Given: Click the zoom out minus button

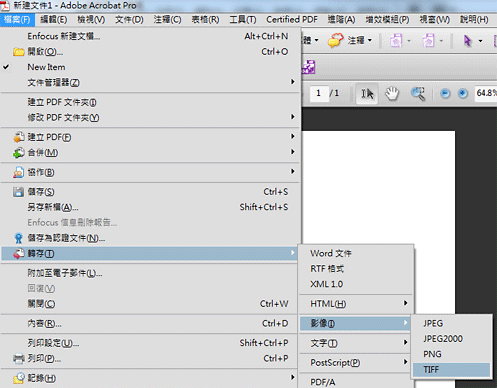Looking at the screenshot, I should (x=445, y=94).
